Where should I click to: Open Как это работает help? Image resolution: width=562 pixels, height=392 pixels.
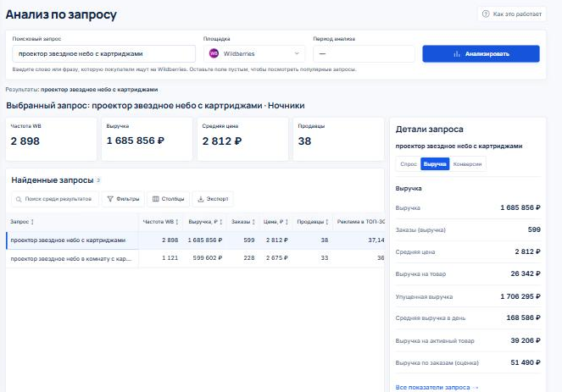pos(512,14)
